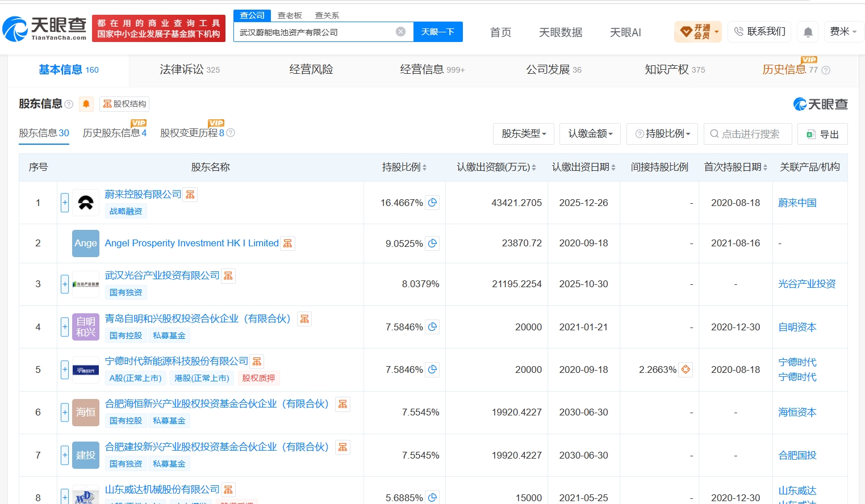865x504 pixels.
Task: Click indirect holding icon beside 2.2663%
Action: click(686, 369)
